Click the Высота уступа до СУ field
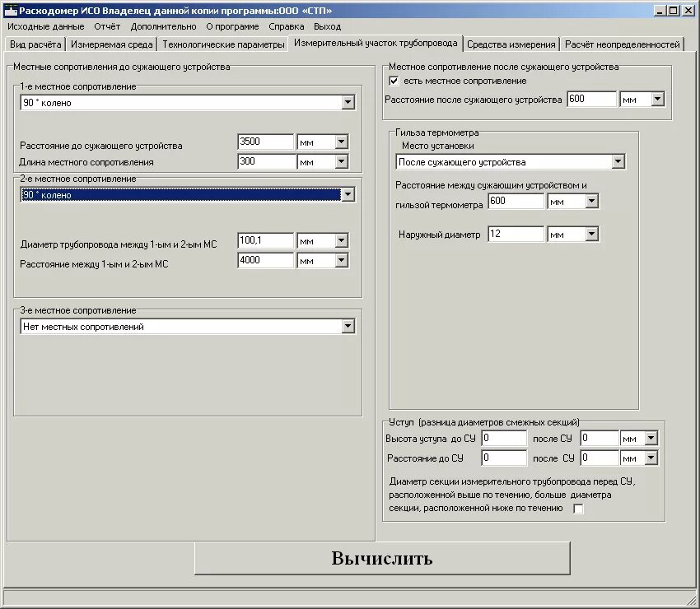 [504, 438]
